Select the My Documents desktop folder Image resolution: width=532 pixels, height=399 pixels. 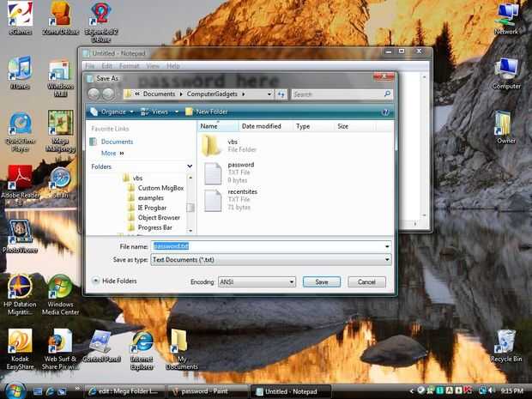pyautogui.click(x=182, y=349)
